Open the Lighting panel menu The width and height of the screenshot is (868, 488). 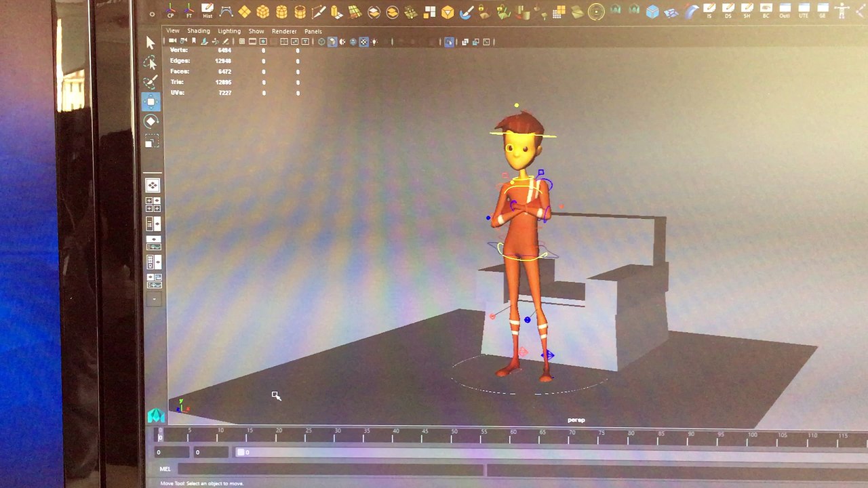coord(229,31)
